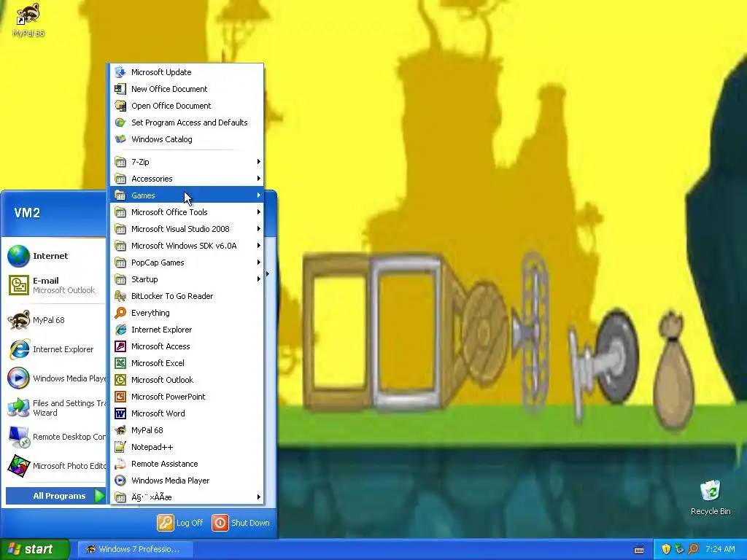Click the Internet Explorer text in Start list

point(63,349)
